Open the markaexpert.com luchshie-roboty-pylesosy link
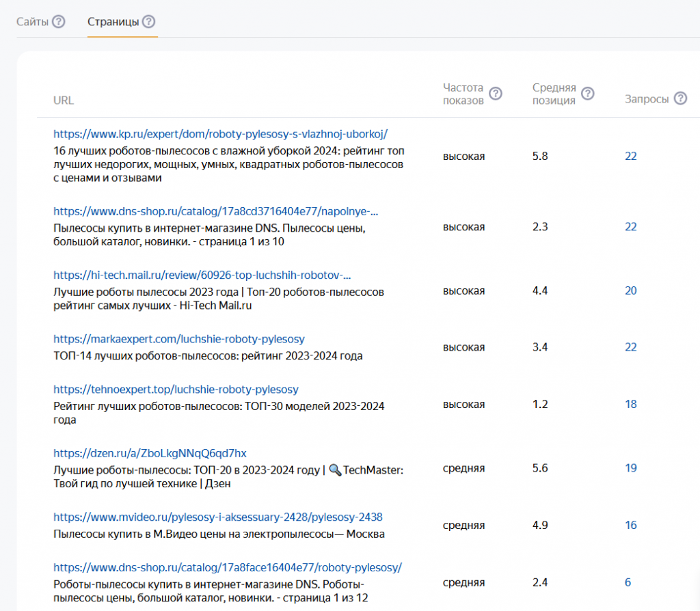This screenshot has height=611, width=700. (x=179, y=339)
